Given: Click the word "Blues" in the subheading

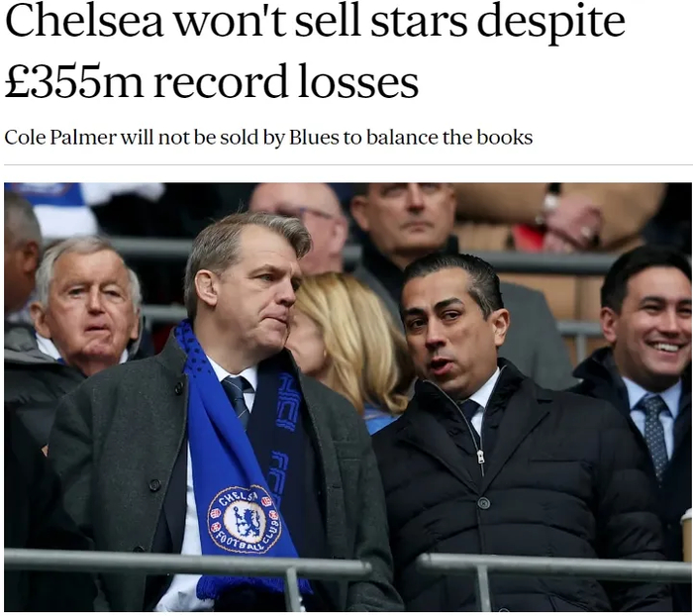Looking at the screenshot, I should point(313,137).
